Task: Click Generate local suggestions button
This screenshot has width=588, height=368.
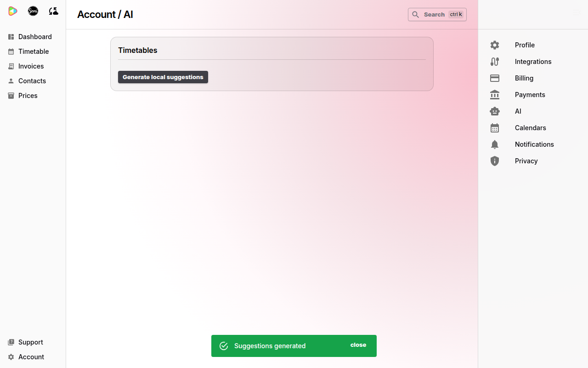Action: (163, 77)
